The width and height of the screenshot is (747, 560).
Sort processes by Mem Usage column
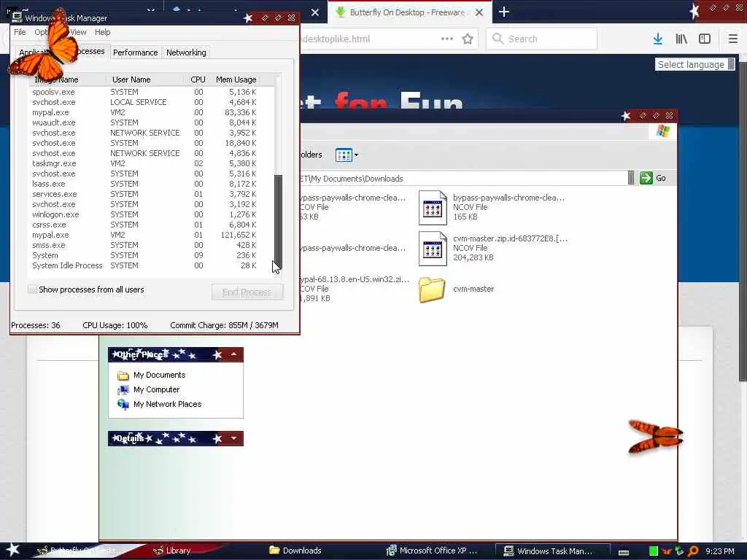pos(236,79)
